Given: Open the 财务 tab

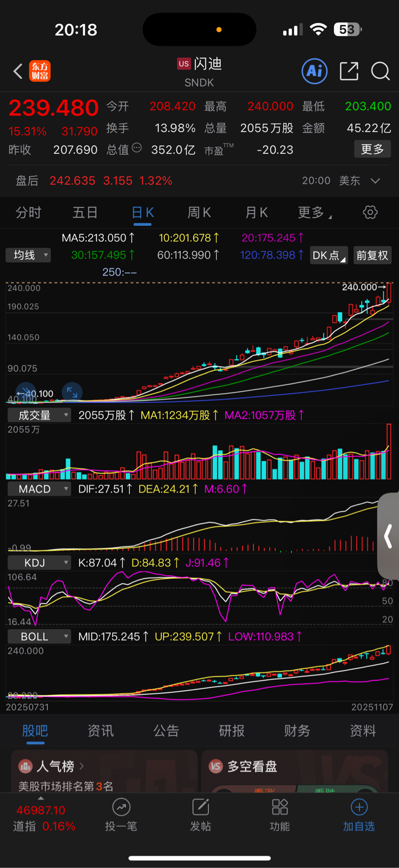Looking at the screenshot, I should click(297, 731).
